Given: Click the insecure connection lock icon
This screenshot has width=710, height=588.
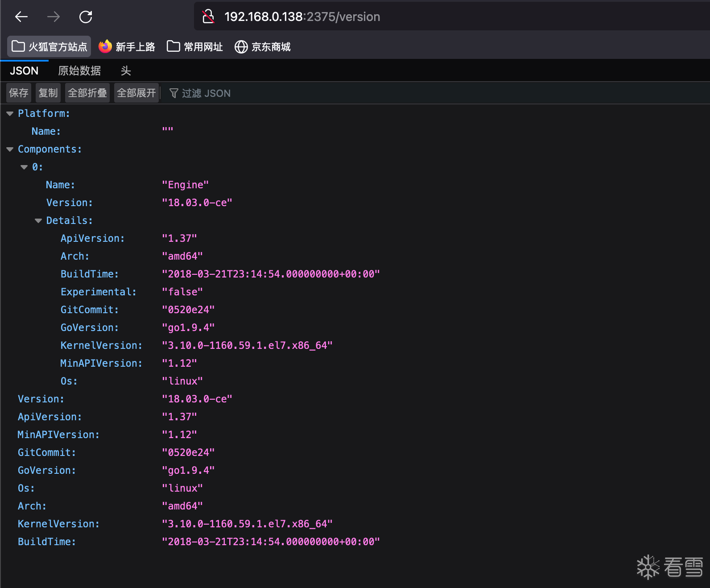Looking at the screenshot, I should click(208, 17).
